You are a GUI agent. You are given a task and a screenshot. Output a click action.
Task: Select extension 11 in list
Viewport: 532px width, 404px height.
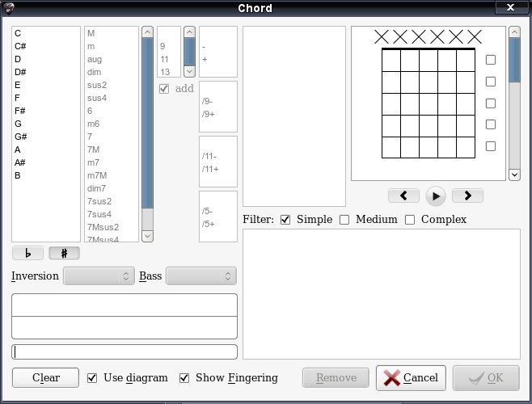pos(169,59)
